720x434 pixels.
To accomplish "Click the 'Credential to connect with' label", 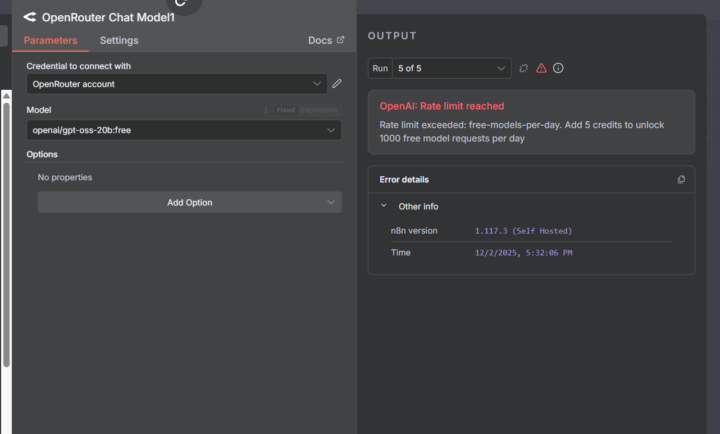I will (79, 66).
